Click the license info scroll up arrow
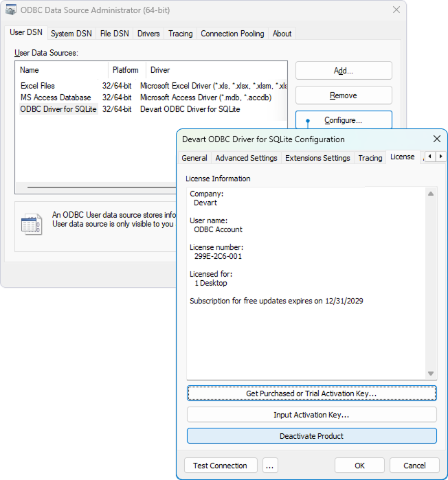The image size is (448, 480). [x=431, y=194]
